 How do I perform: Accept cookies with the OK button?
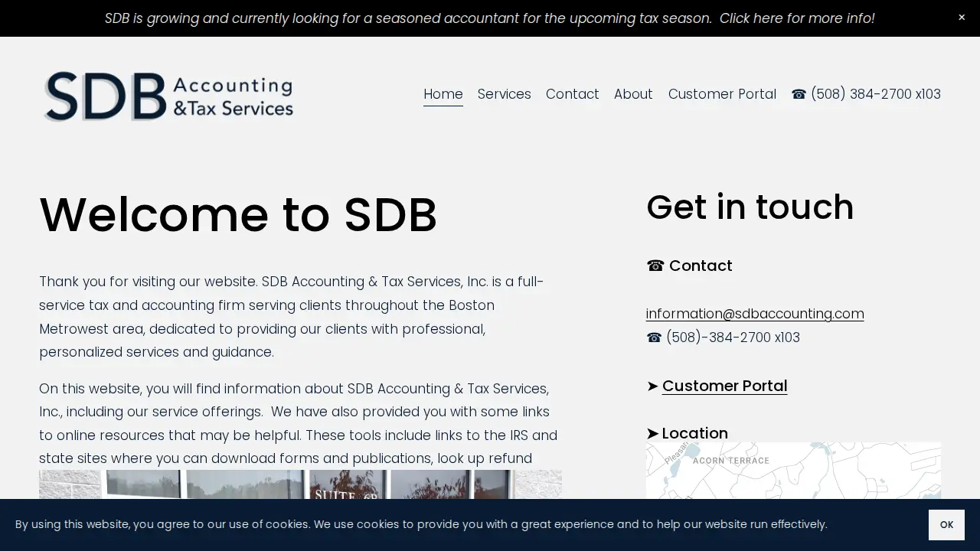(x=946, y=525)
